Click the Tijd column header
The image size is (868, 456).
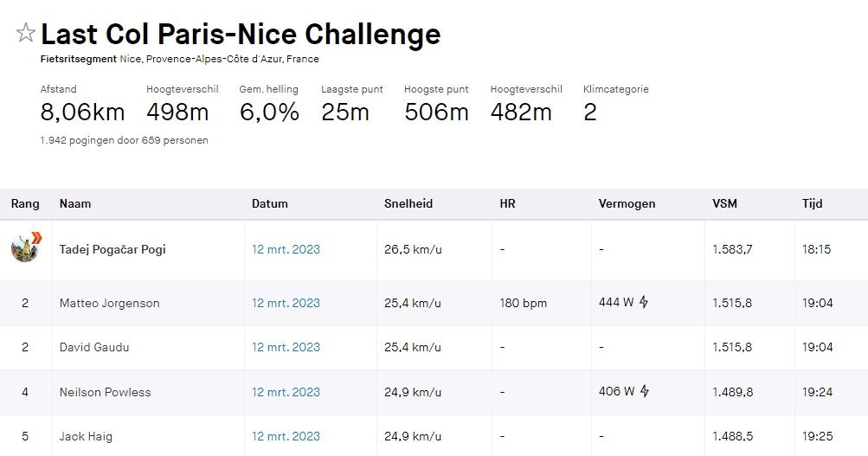812,203
